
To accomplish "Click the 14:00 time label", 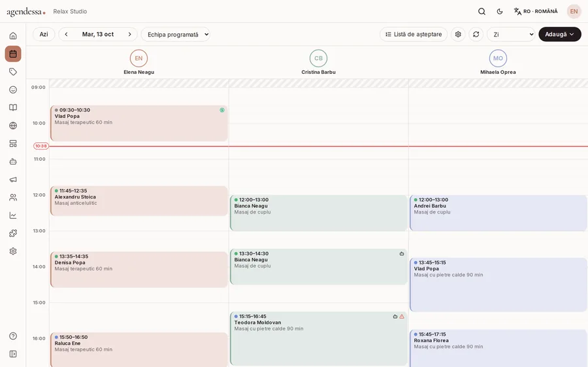I will point(39,267).
